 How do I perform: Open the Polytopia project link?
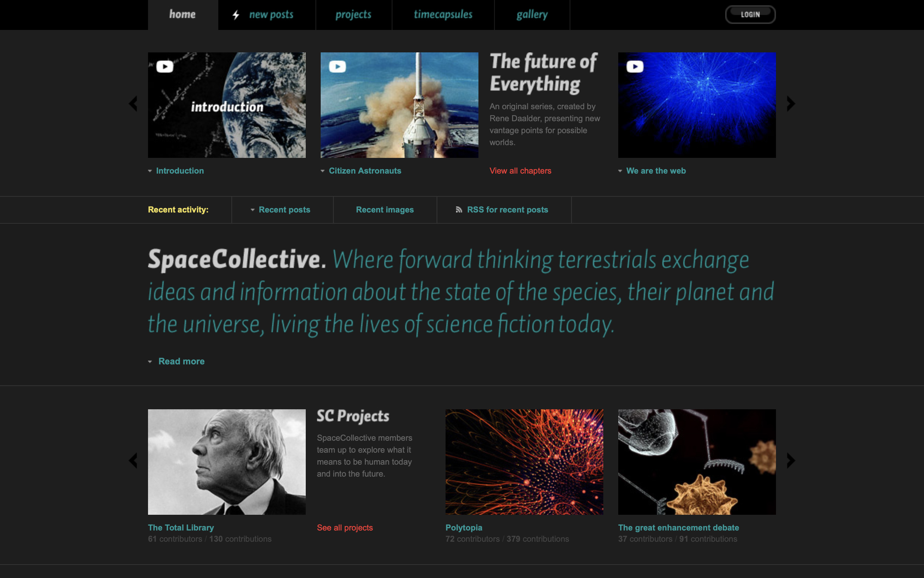(x=464, y=527)
